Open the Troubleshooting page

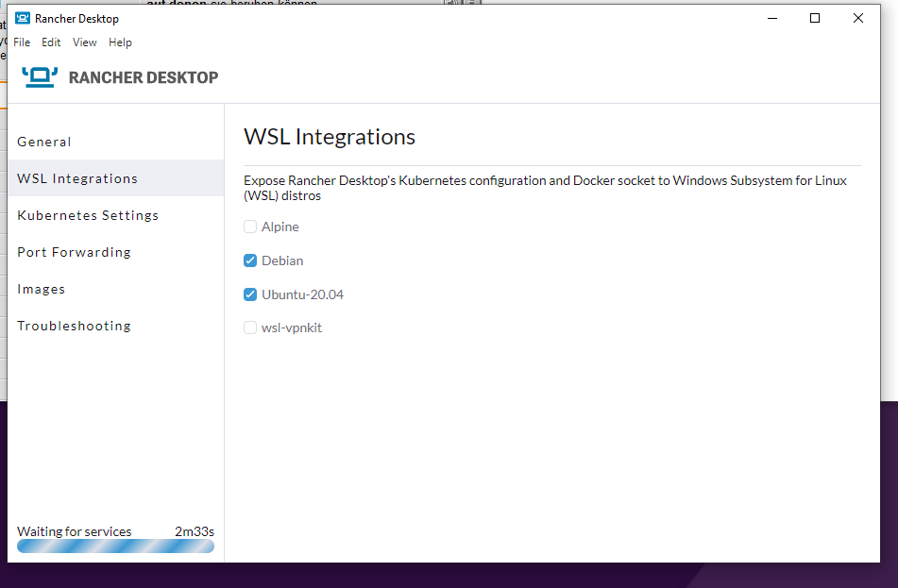pos(74,326)
